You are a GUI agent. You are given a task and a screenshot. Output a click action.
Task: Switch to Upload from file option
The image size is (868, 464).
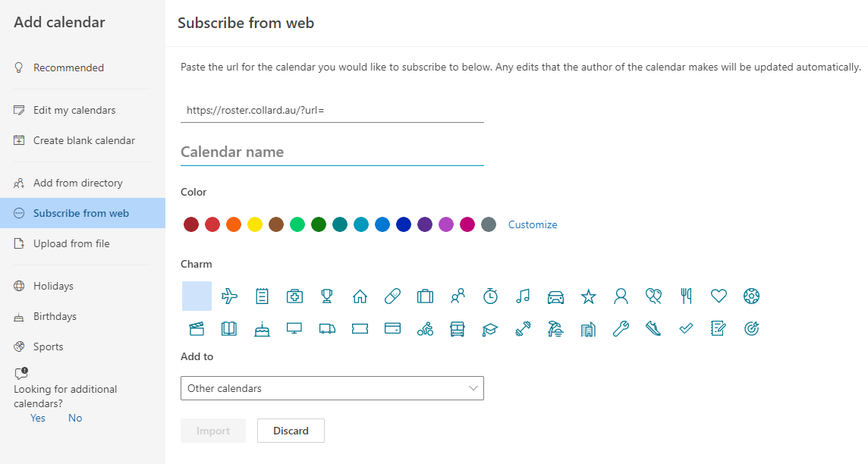pos(71,243)
